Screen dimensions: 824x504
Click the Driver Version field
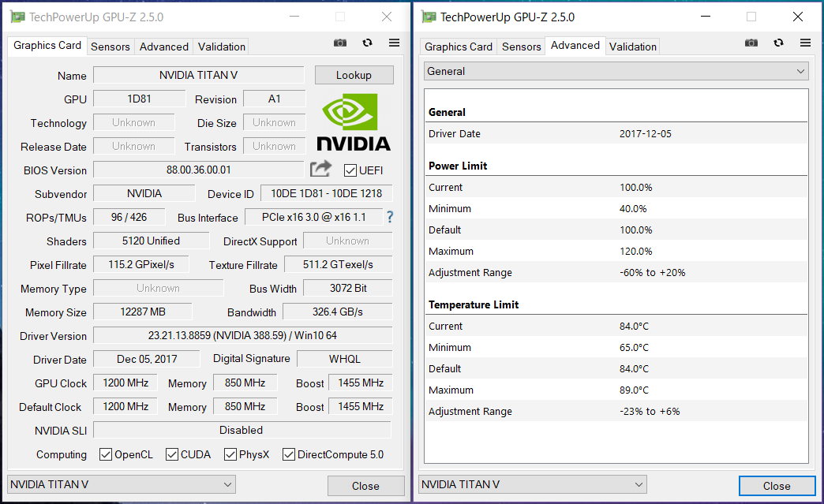coord(243,335)
